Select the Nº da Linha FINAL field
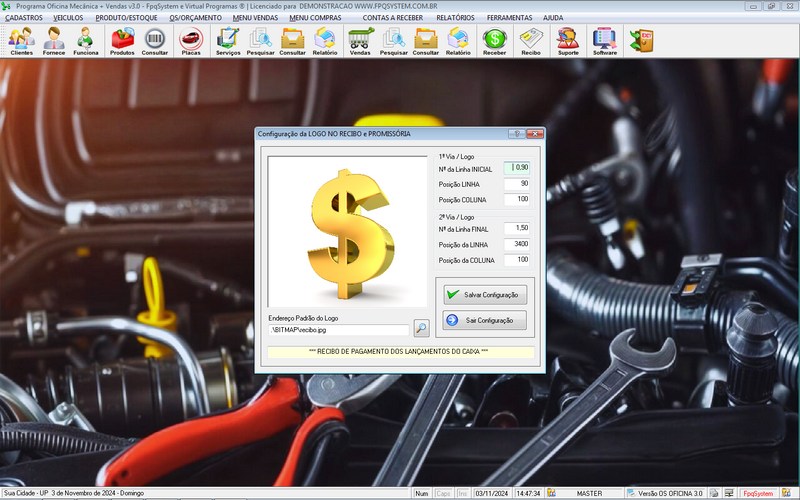Image resolution: width=800 pixels, height=500 pixels. [517, 228]
